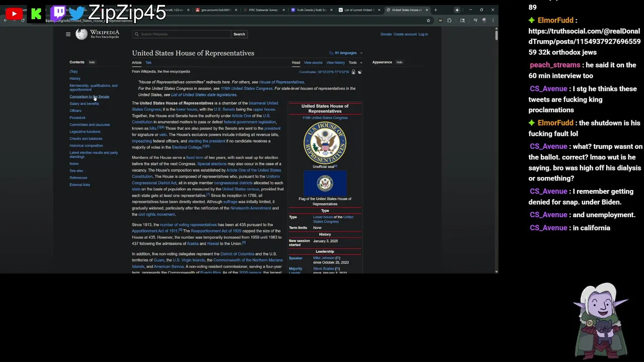Viewport: 644px width, 362px height.
Task: Select the Article tab
Action: [136, 62]
